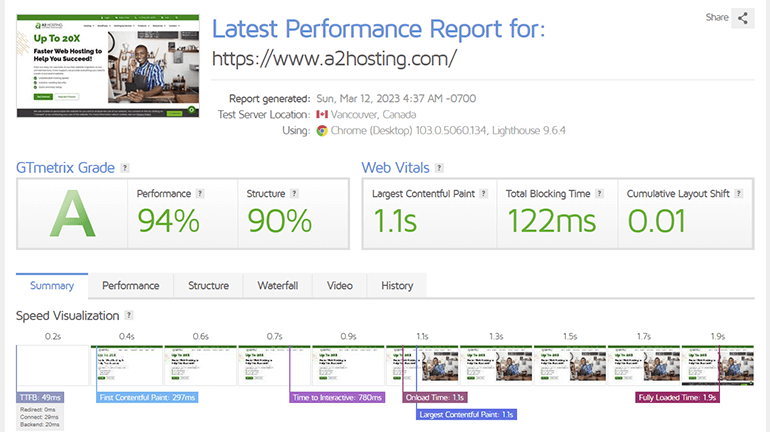770x432 pixels.
Task: Click the 1.5s filmstrip frame
Action: click(x=570, y=366)
